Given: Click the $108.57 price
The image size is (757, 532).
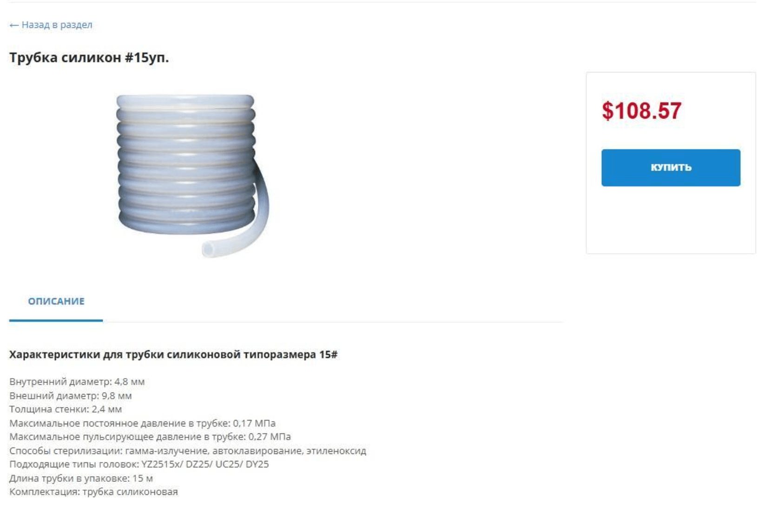Looking at the screenshot, I should [x=641, y=111].
